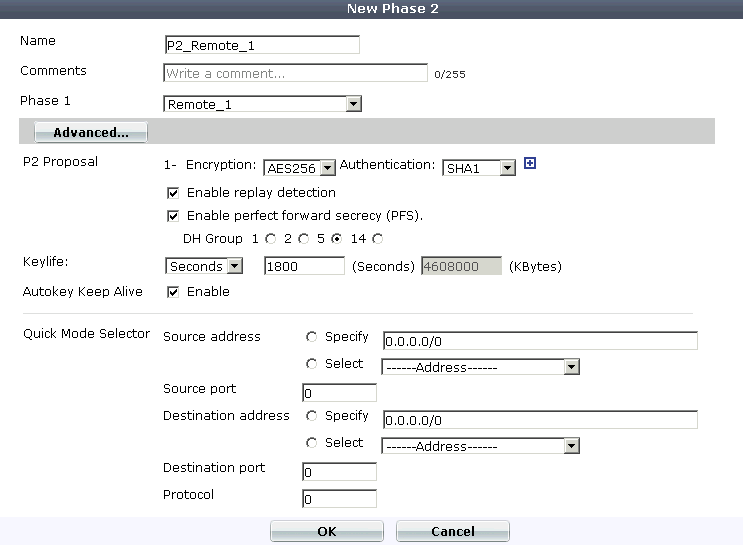Cancel the New Phase 2 dialog

pos(452,532)
